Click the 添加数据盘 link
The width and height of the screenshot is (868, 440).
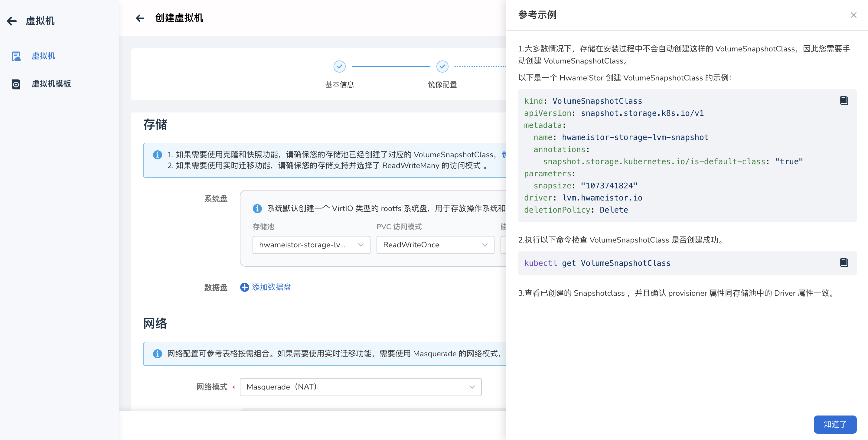(271, 287)
